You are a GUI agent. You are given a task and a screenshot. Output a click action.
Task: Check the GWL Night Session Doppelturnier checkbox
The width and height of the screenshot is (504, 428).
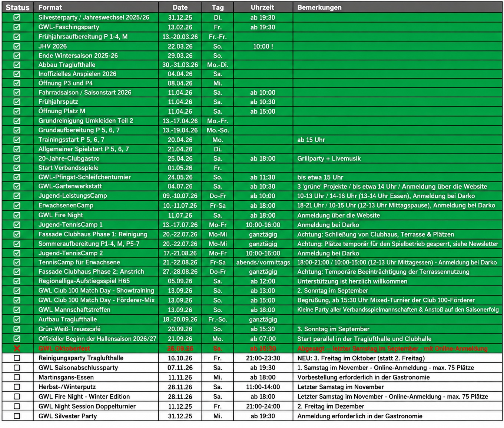click(x=17, y=406)
